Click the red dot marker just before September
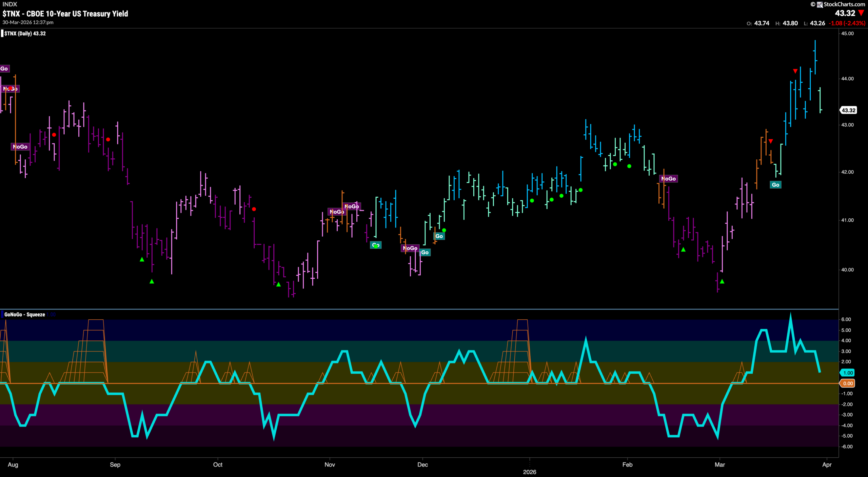868x477 pixels. tap(108, 139)
